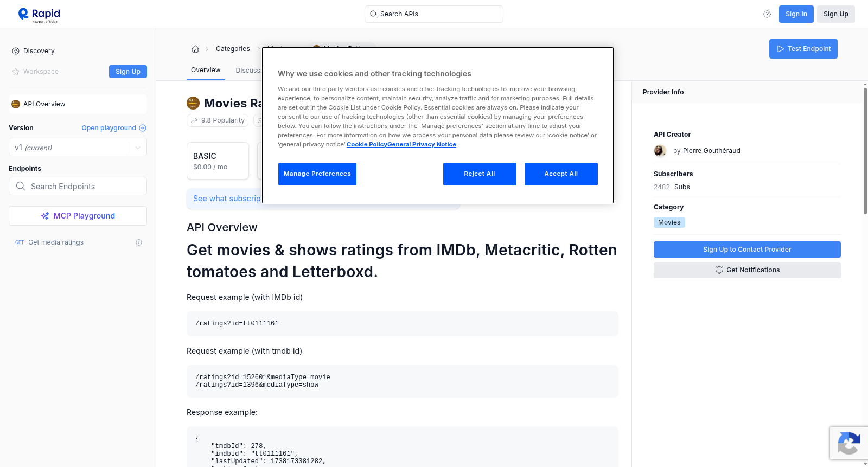Click the search icon in Search APIs
The height and width of the screenshot is (467, 868).
click(374, 14)
